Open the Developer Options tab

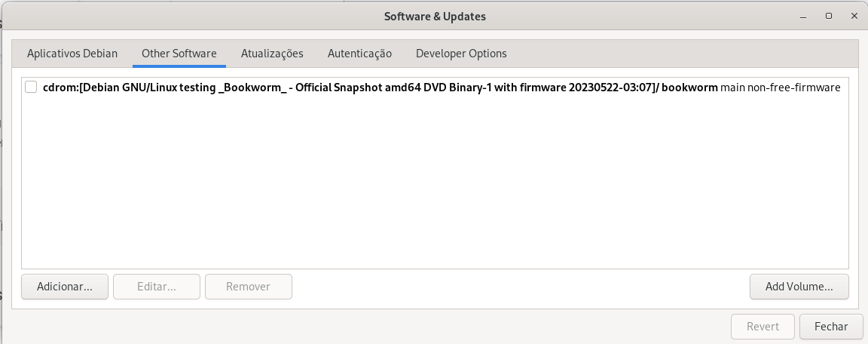pyautogui.click(x=461, y=54)
